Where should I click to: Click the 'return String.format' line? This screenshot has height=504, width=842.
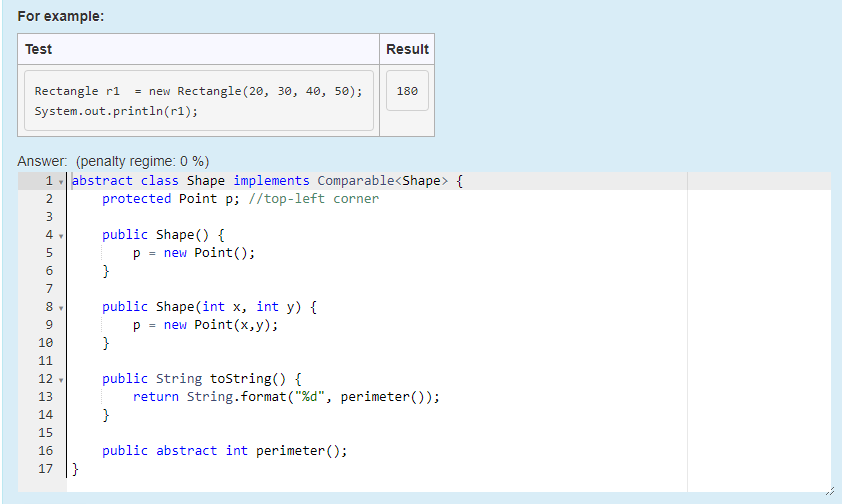tap(286, 397)
